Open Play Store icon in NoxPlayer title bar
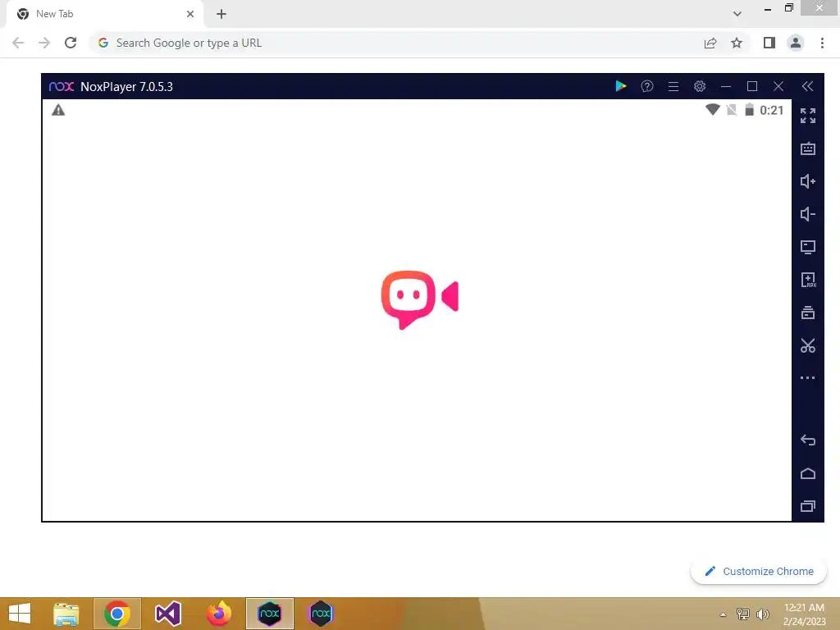The image size is (840, 630). click(620, 86)
